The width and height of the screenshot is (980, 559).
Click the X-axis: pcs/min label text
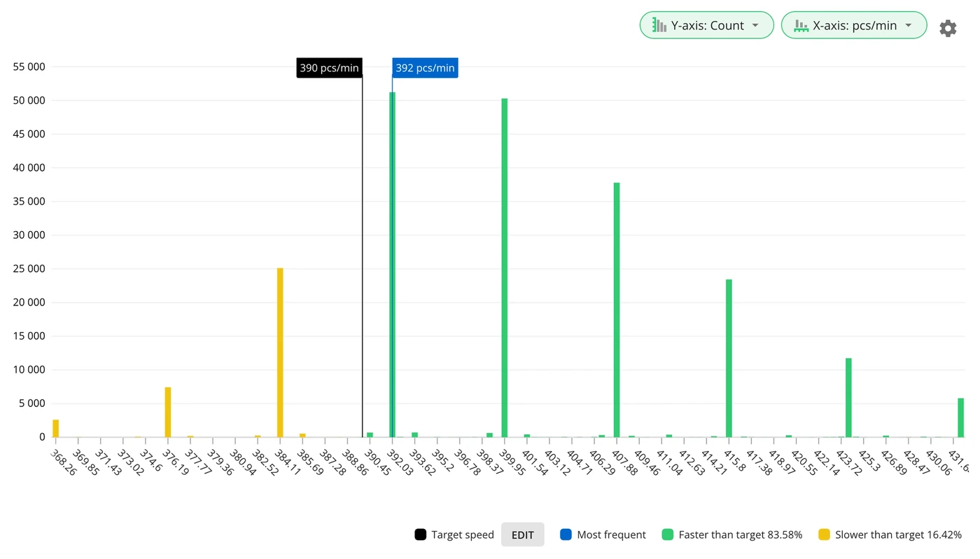pos(855,25)
